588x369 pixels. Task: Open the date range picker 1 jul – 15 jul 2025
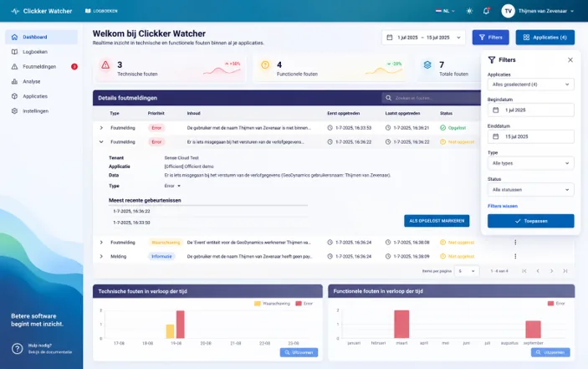(423, 38)
